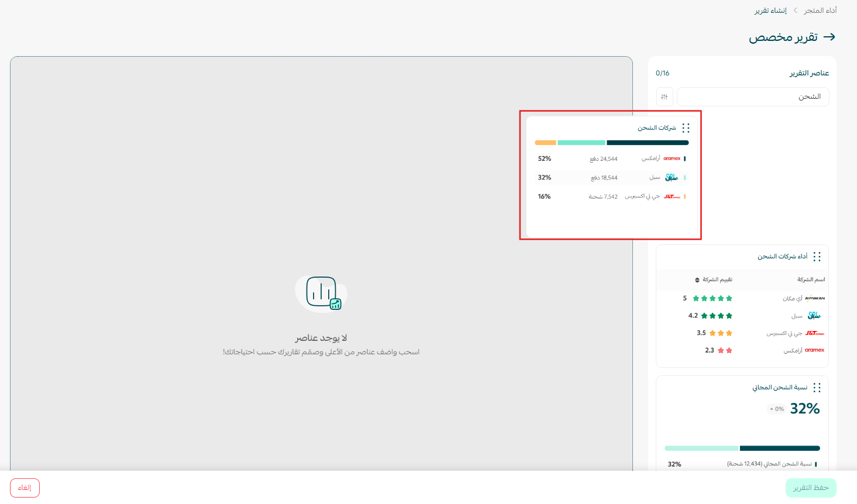
Task: Select إنشاء تقرير breadcrumb item
Action: [x=770, y=11]
